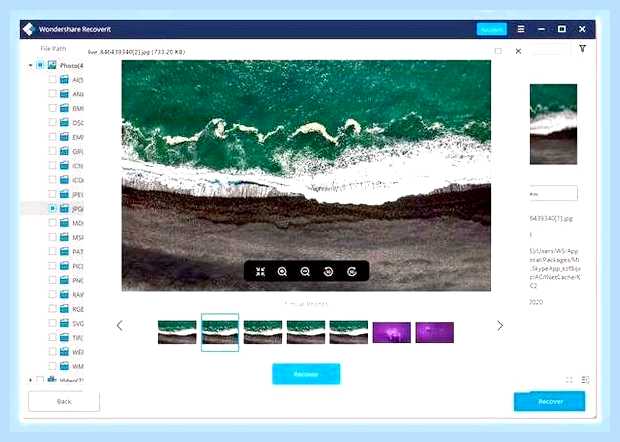Click the Video category icon in tree
This screenshot has width=620, height=442.
52,380
